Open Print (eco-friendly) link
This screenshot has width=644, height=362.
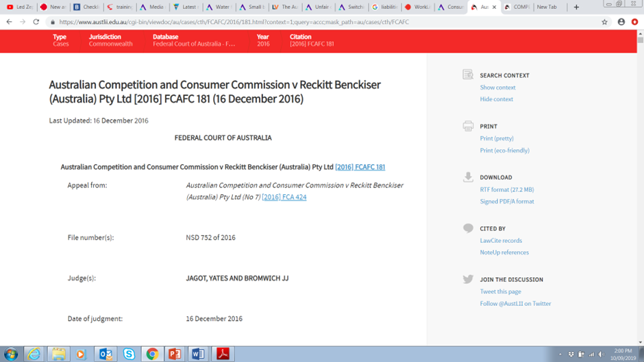504,151
